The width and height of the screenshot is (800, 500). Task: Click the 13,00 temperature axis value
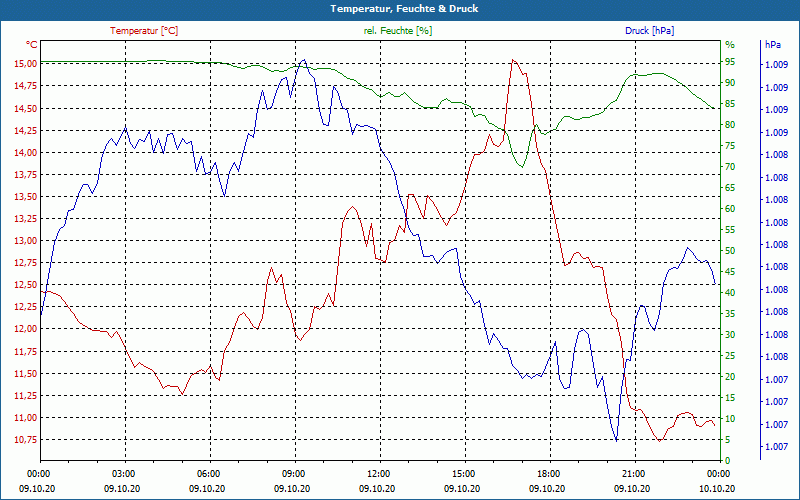point(27,240)
